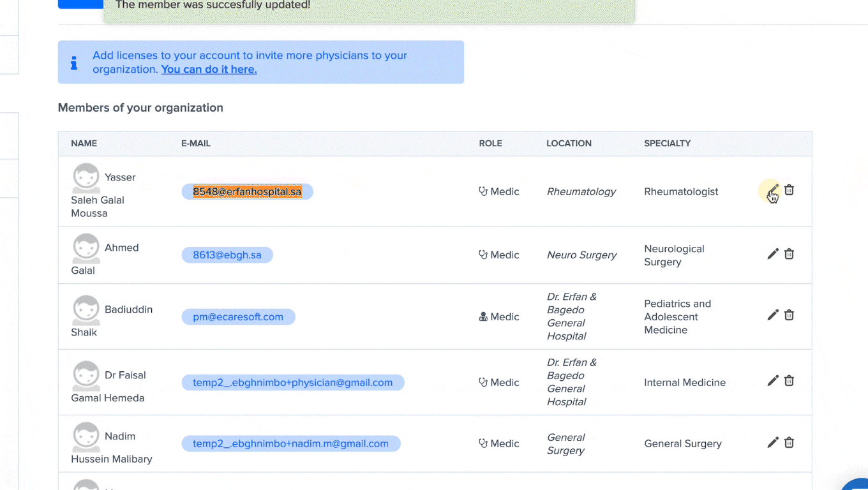Click stethoscope icon in Yasser's role

483,191
